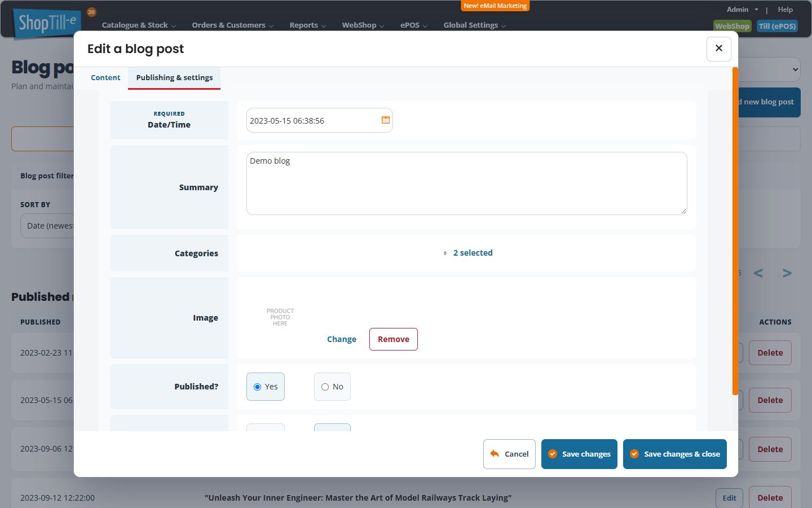Open Catalogue & Stock menu
This screenshot has width=812, height=508.
click(x=139, y=25)
